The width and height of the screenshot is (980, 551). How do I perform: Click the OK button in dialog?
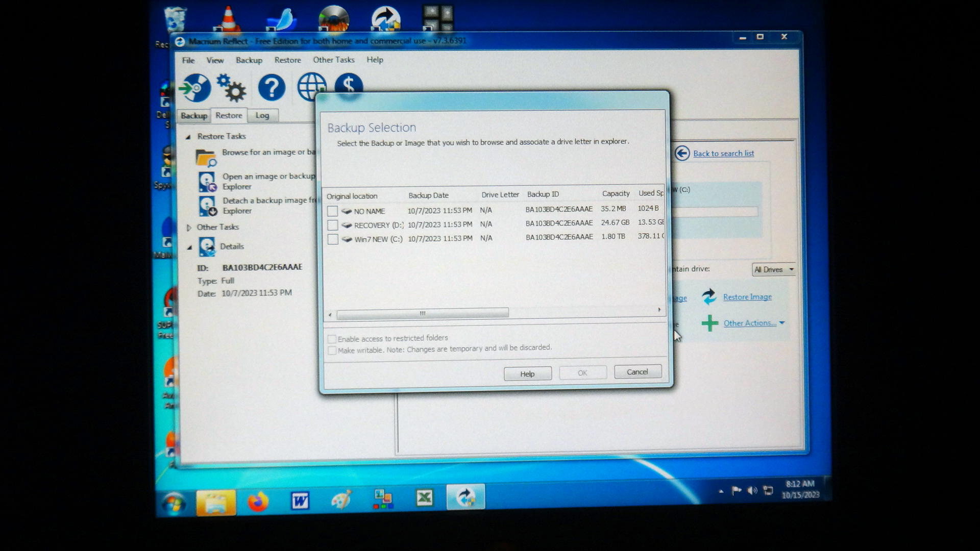[x=582, y=373]
